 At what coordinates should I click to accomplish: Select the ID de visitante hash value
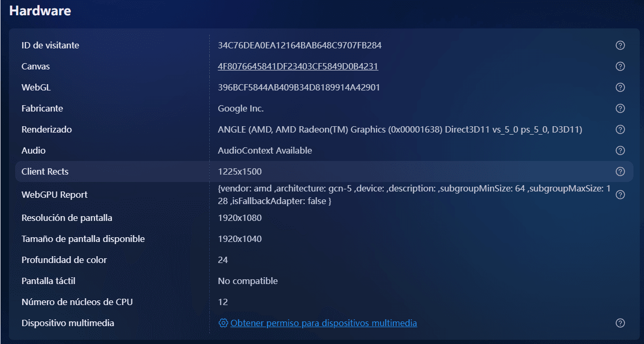click(299, 45)
